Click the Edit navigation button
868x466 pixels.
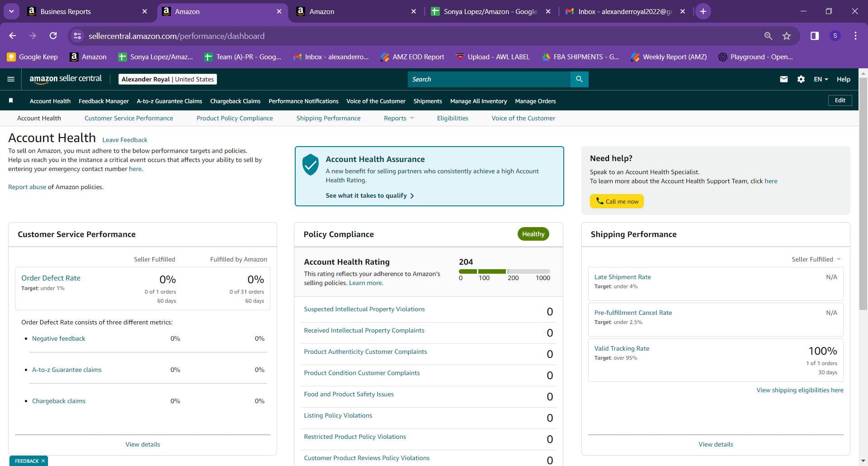point(840,100)
